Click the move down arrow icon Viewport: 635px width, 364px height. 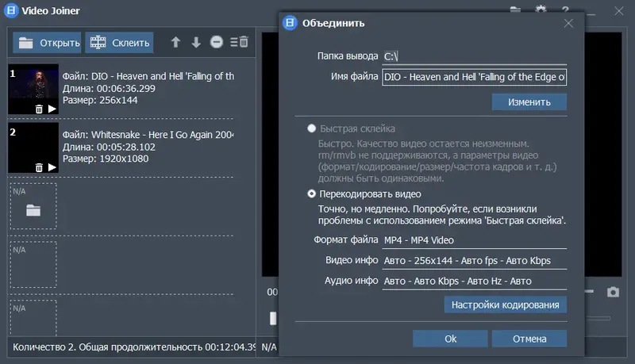tap(196, 42)
